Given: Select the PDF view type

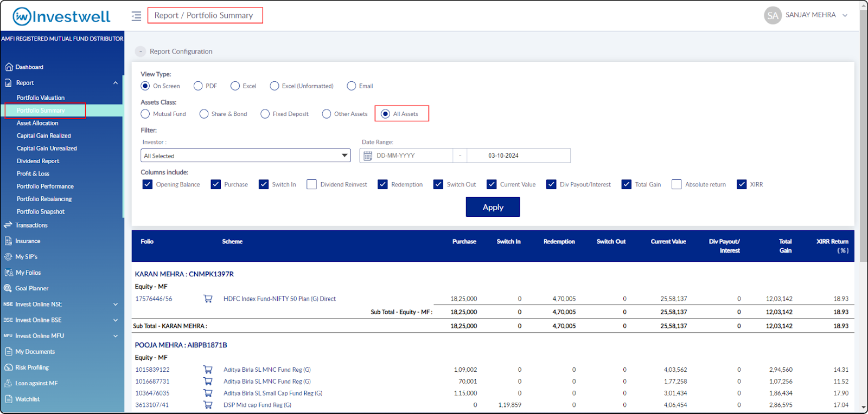Looking at the screenshot, I should [x=198, y=86].
